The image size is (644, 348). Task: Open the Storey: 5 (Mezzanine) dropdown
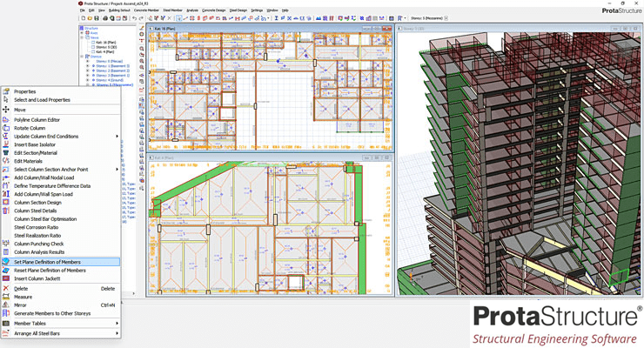coord(446,18)
